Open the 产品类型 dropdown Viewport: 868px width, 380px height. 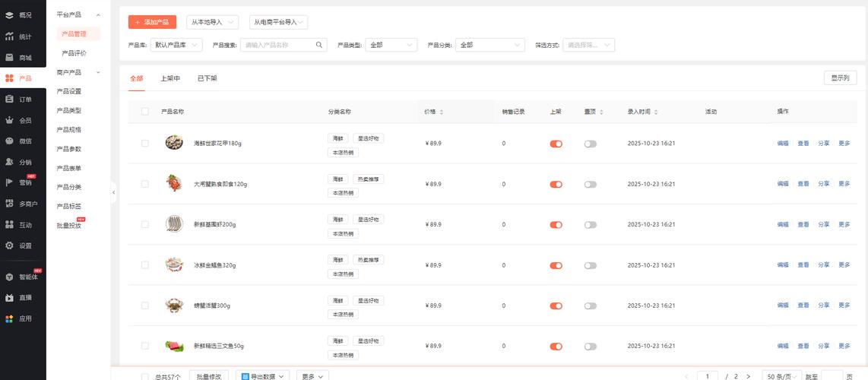point(391,46)
